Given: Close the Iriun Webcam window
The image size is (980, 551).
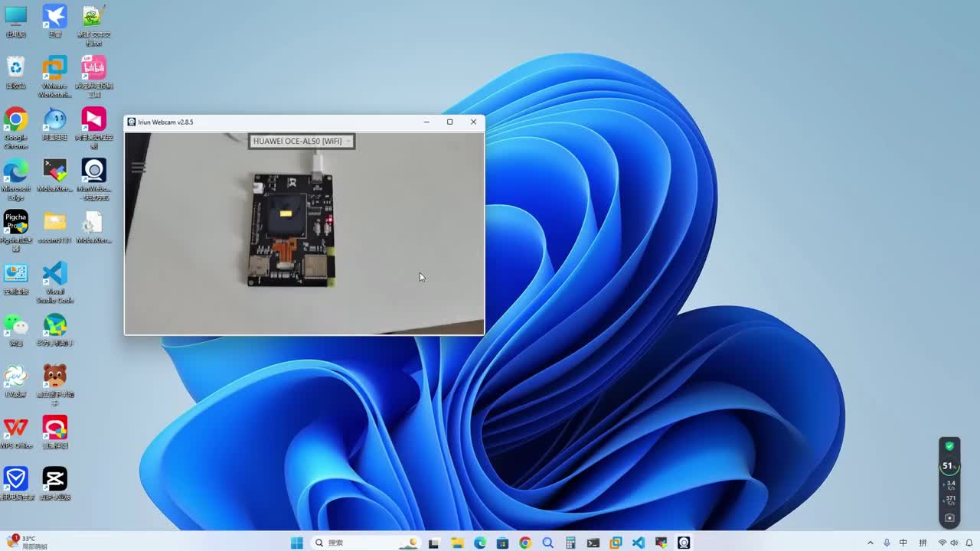Looking at the screenshot, I should [473, 122].
